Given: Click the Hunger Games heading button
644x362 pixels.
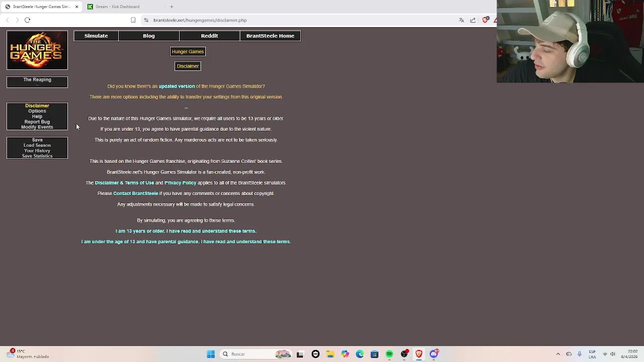Looking at the screenshot, I should [x=188, y=51].
